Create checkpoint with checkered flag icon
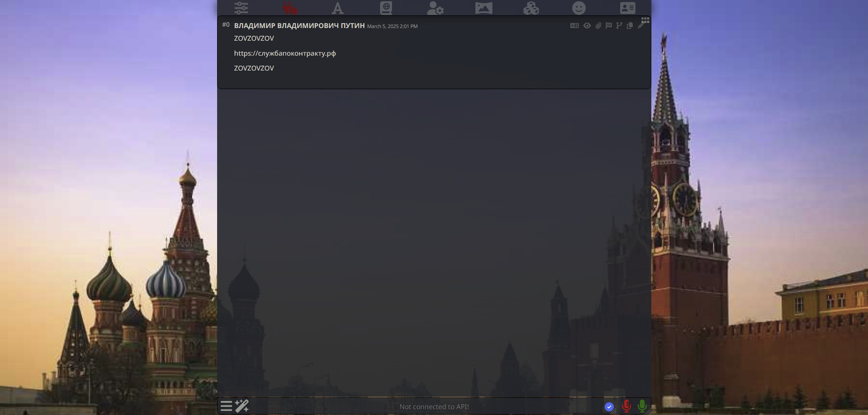The width and height of the screenshot is (868, 415). coord(609,26)
